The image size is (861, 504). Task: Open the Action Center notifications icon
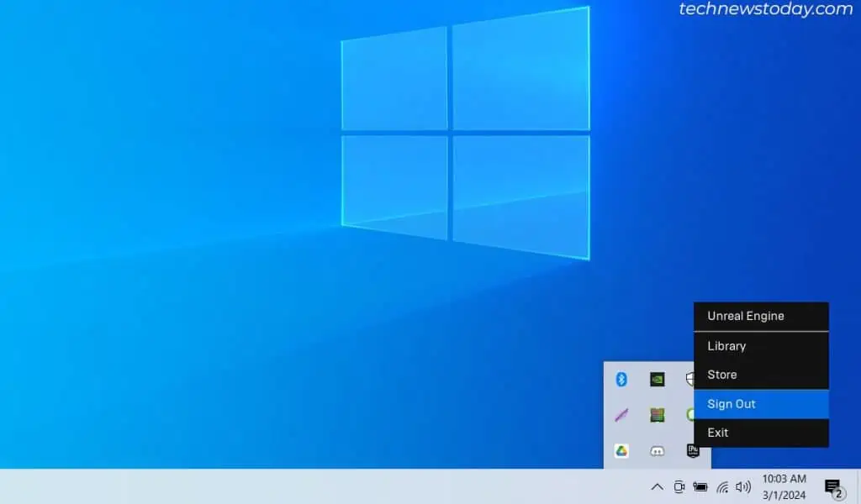coord(832,487)
